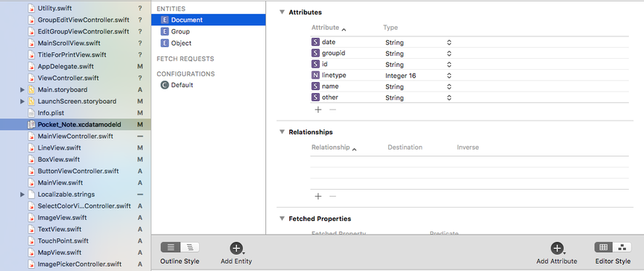Collapse the Relationships section

click(282, 132)
